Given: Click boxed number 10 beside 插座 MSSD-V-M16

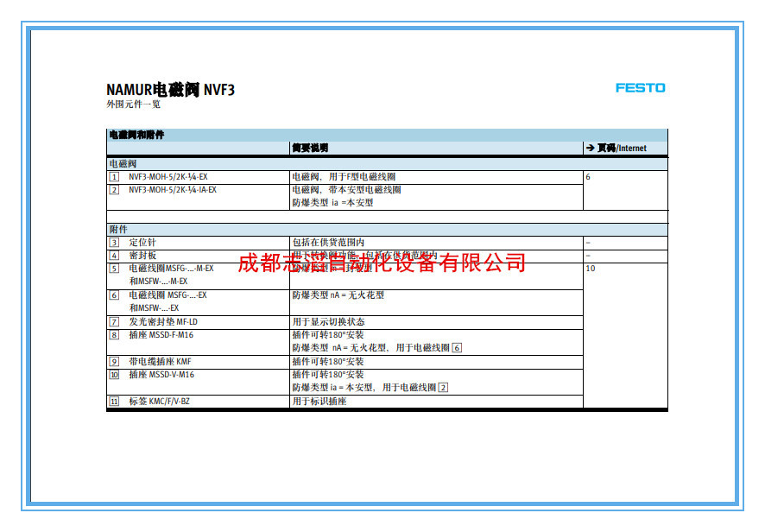Looking at the screenshot, I should pyautogui.click(x=114, y=375).
